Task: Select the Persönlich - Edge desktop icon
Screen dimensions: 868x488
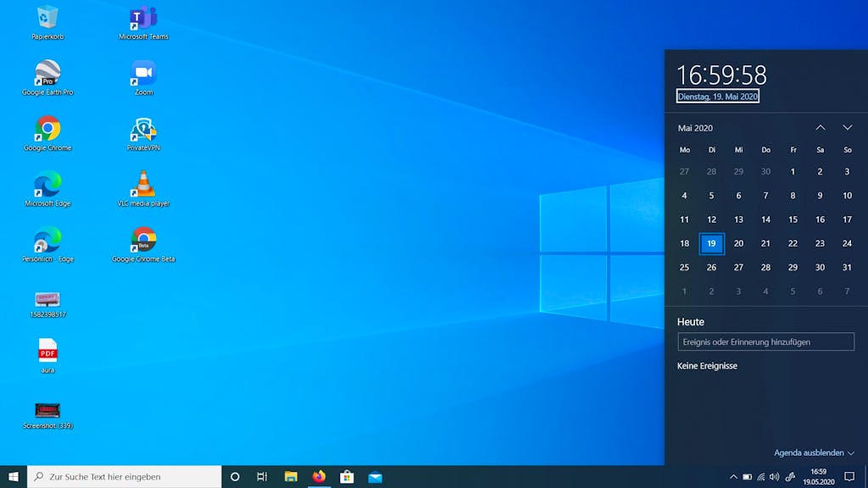Action: (x=47, y=244)
